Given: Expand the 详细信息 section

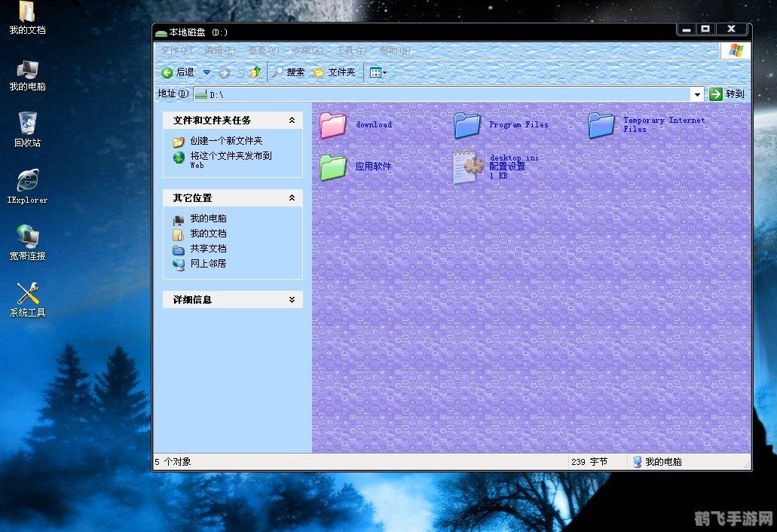Looking at the screenshot, I should tap(293, 299).
